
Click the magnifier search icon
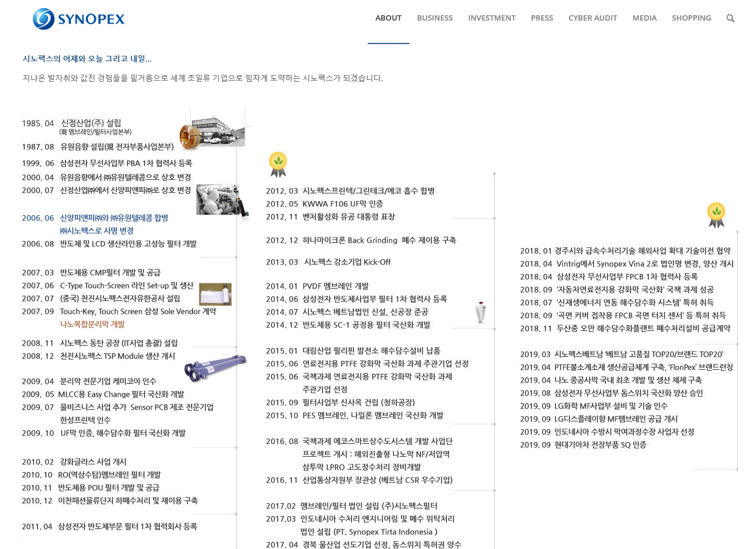click(x=730, y=18)
